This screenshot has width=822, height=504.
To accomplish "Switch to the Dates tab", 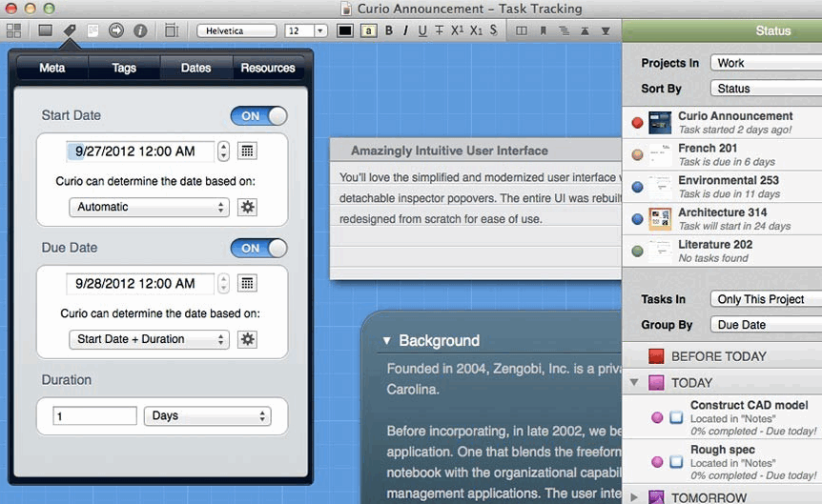I will (x=196, y=68).
